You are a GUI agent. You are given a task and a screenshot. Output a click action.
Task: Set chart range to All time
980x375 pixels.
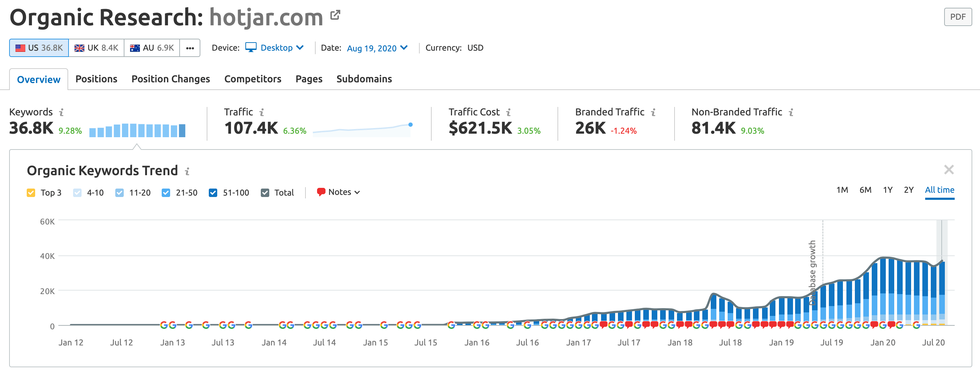(939, 190)
